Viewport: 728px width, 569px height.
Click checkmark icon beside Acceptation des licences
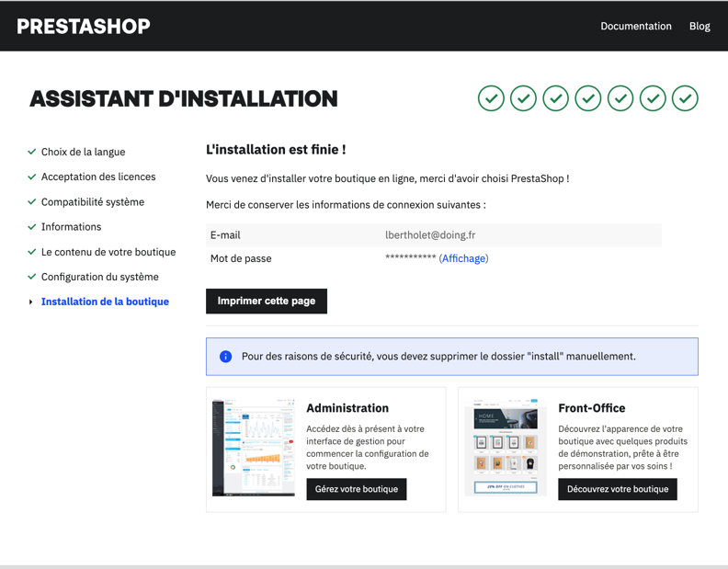pyautogui.click(x=32, y=177)
